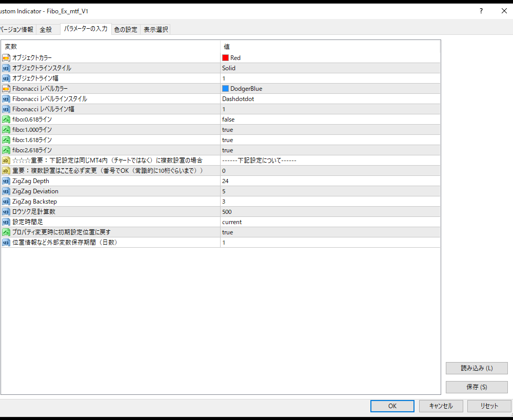
Task: Click the bool icon beside fibo:1.000ライン
Action: pyautogui.click(x=6, y=130)
